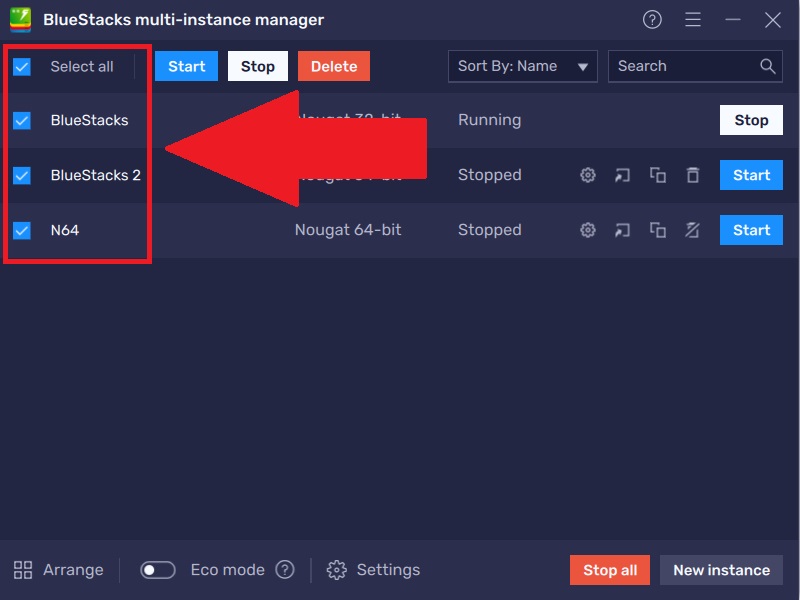Screen dimensions: 800x600
Task: Click the New instance button
Action: (x=721, y=570)
